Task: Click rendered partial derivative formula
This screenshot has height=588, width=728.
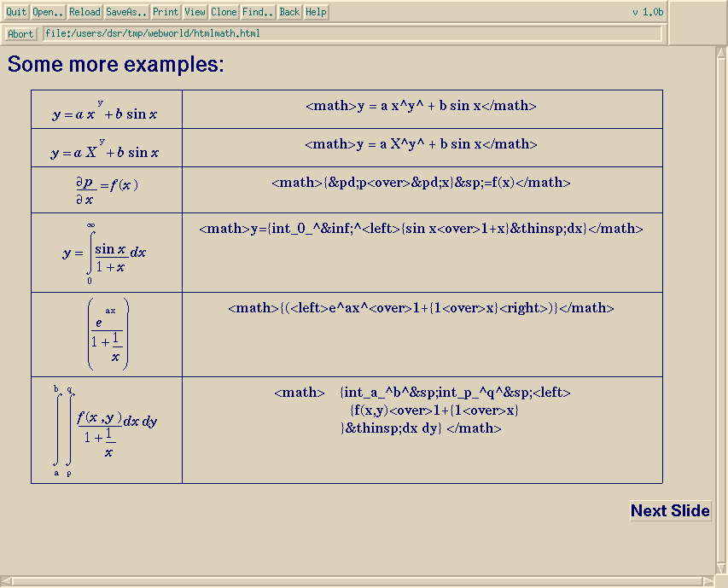Action: 107,191
